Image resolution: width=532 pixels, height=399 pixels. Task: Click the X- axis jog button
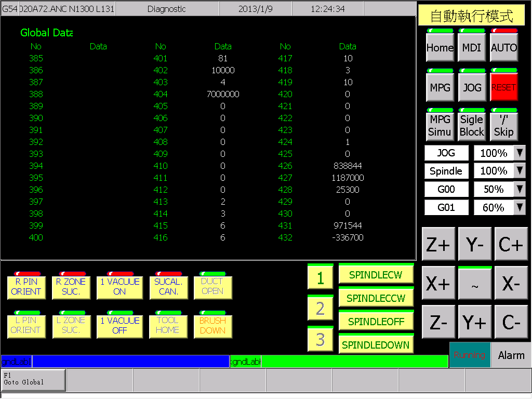coord(511,283)
